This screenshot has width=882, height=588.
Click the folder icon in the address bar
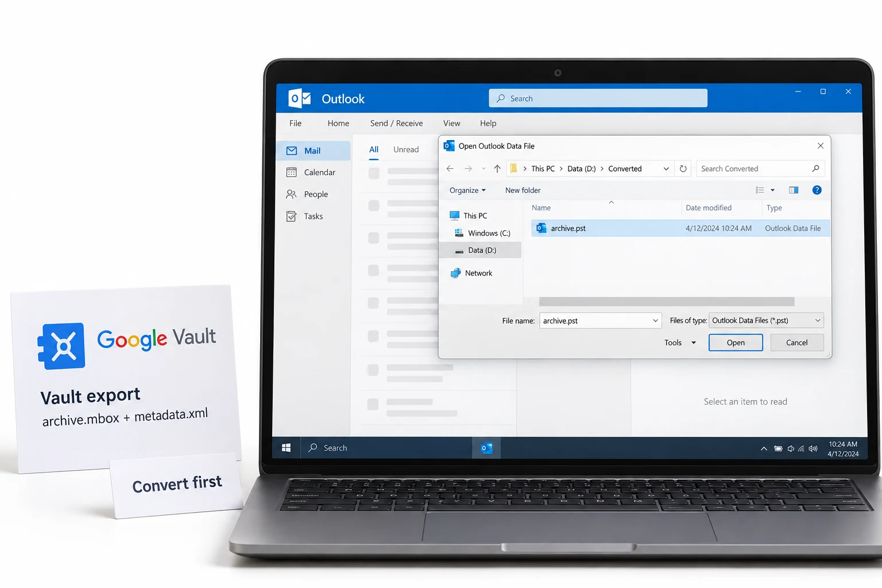[513, 168]
